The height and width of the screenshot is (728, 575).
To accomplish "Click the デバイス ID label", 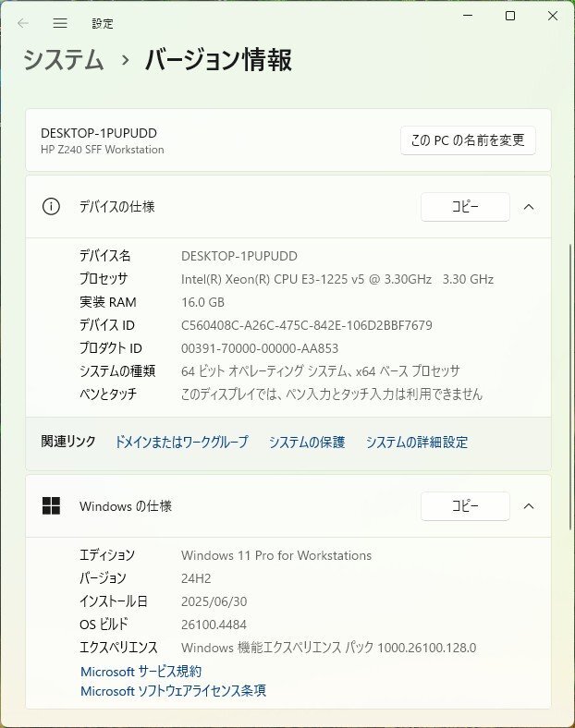I will coord(107,325).
